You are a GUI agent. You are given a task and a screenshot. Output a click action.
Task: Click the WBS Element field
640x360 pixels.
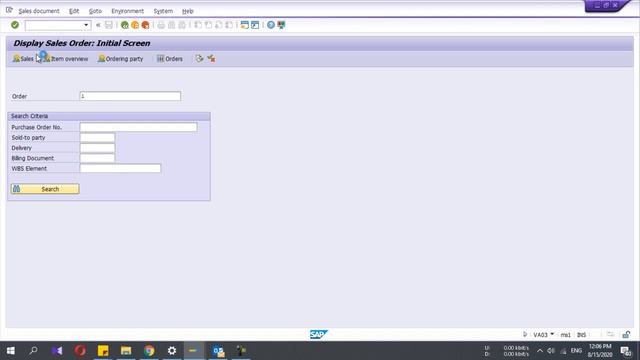[x=120, y=168]
